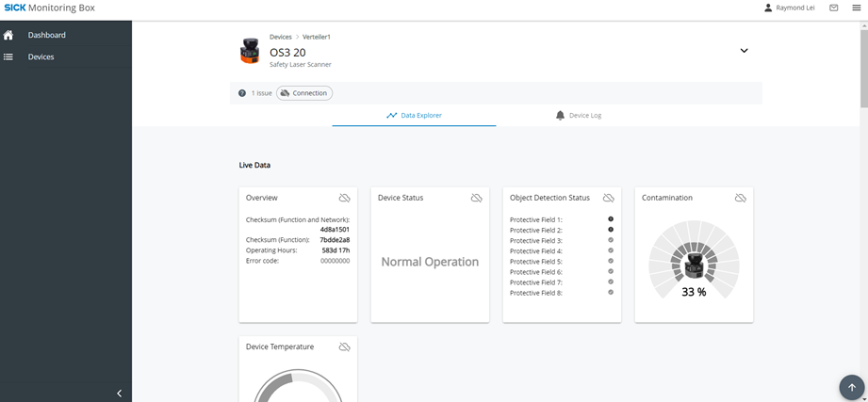Click the offline cloud icon on Device Temperature card
The image size is (868, 402).
(344, 346)
